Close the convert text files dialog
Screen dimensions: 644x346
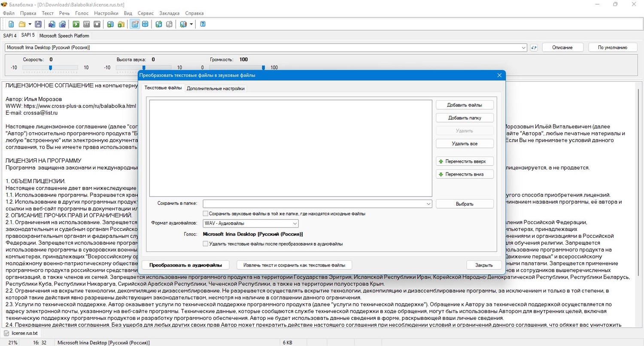[x=499, y=75]
